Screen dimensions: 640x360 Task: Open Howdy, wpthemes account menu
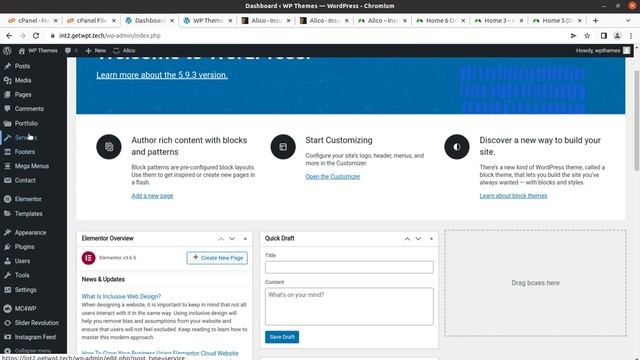[603, 51]
